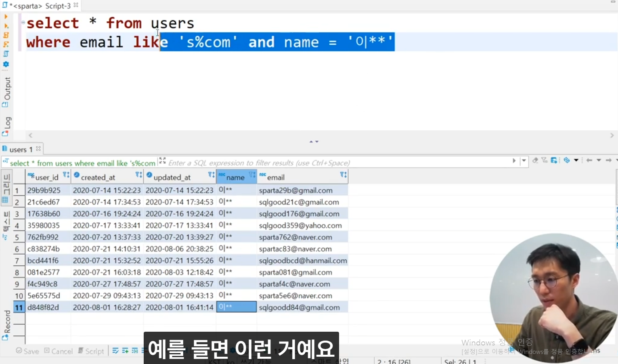Open the back history dropdown arrow

point(599,160)
